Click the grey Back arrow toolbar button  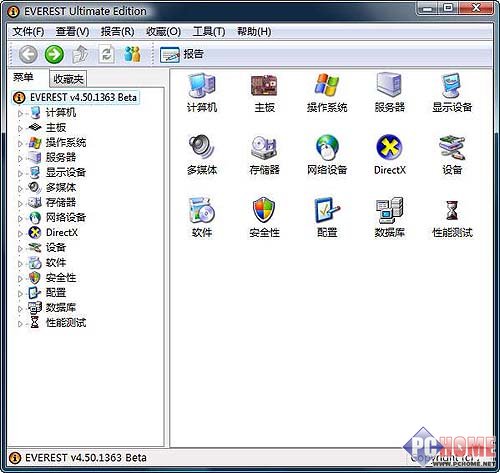(28, 54)
